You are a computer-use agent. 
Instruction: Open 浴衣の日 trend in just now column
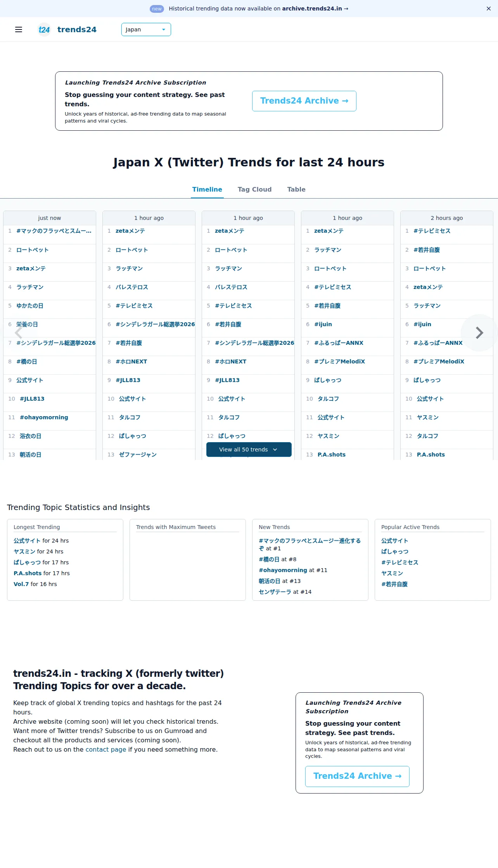(x=30, y=436)
